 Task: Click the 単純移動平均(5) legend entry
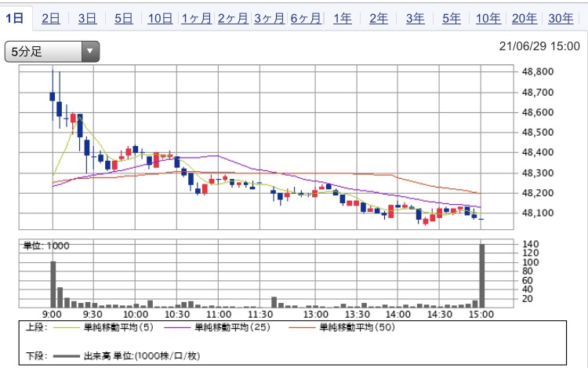click(x=118, y=327)
